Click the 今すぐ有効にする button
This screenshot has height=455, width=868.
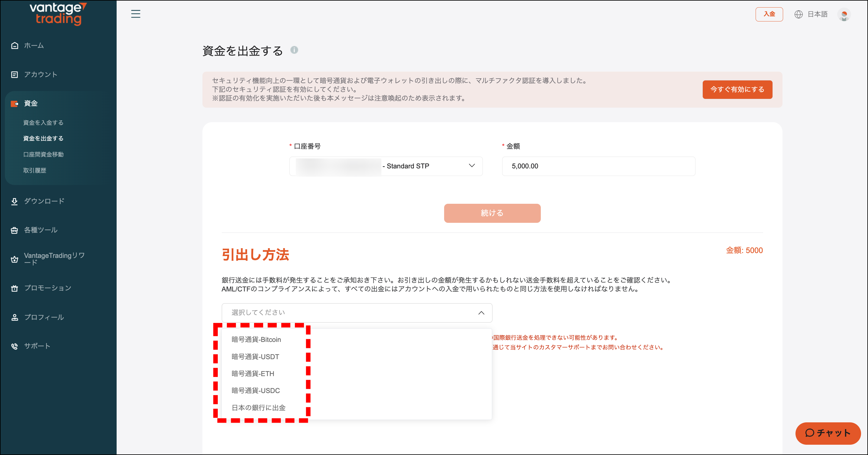(737, 89)
